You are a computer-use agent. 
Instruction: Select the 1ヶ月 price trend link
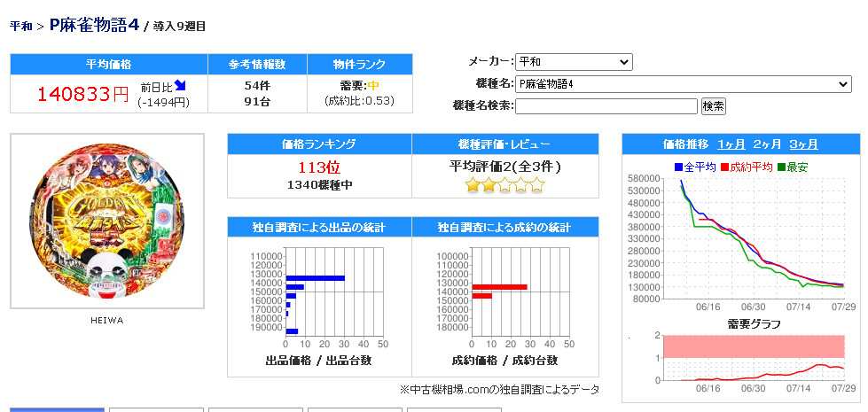coord(731,145)
